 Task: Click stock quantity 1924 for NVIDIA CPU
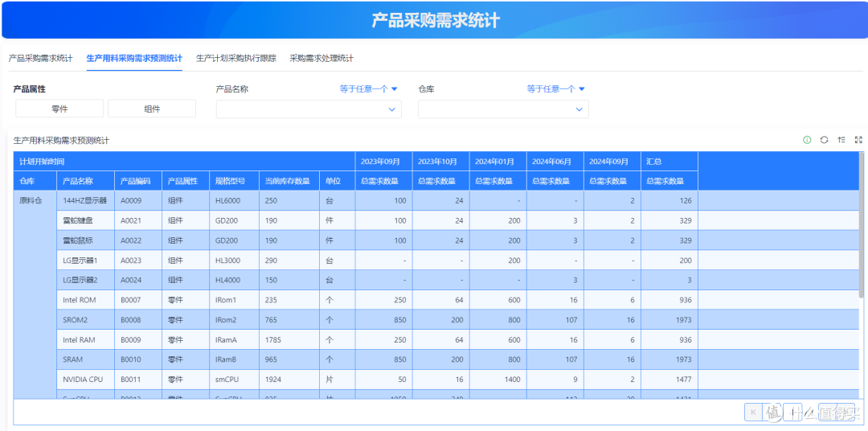point(289,380)
